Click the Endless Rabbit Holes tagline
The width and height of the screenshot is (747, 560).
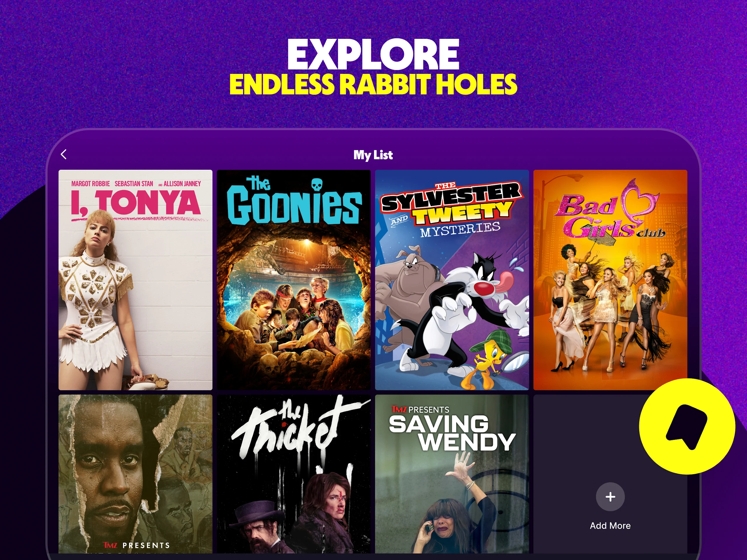(373, 84)
